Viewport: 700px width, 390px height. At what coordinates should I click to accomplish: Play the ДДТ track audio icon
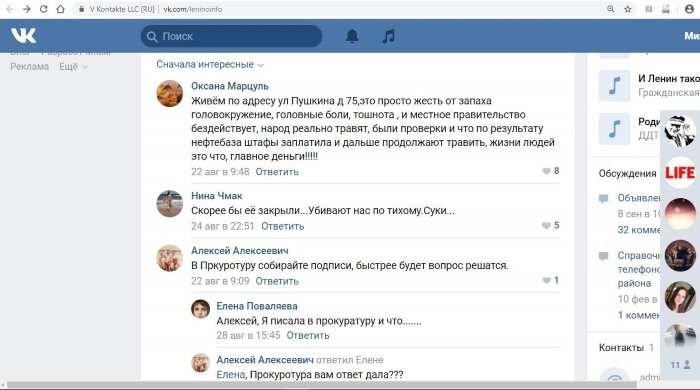(x=615, y=129)
